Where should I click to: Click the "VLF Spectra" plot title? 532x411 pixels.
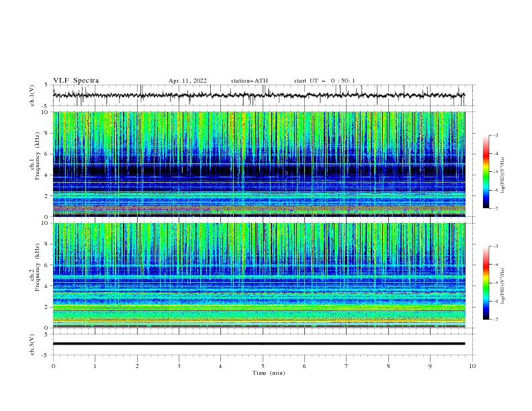coord(76,81)
